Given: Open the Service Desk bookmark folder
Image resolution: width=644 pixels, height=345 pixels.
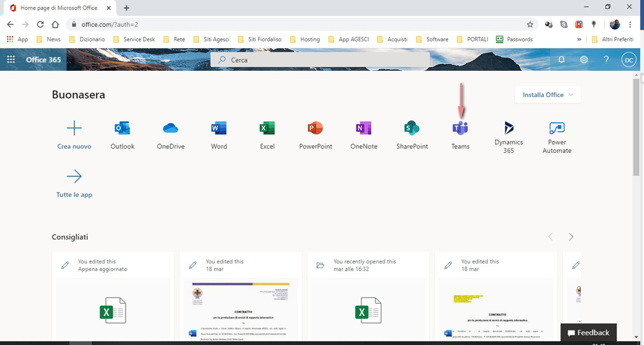Looking at the screenshot, I should (134, 40).
